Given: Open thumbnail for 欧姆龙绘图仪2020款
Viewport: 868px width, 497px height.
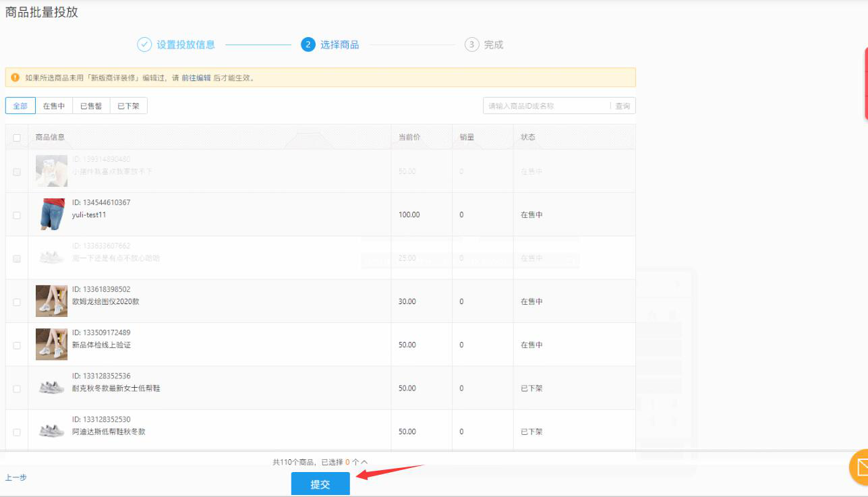Looking at the screenshot, I should tap(51, 301).
